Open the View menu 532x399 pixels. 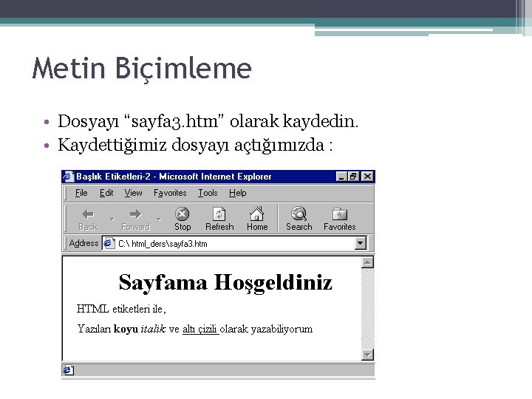133,193
